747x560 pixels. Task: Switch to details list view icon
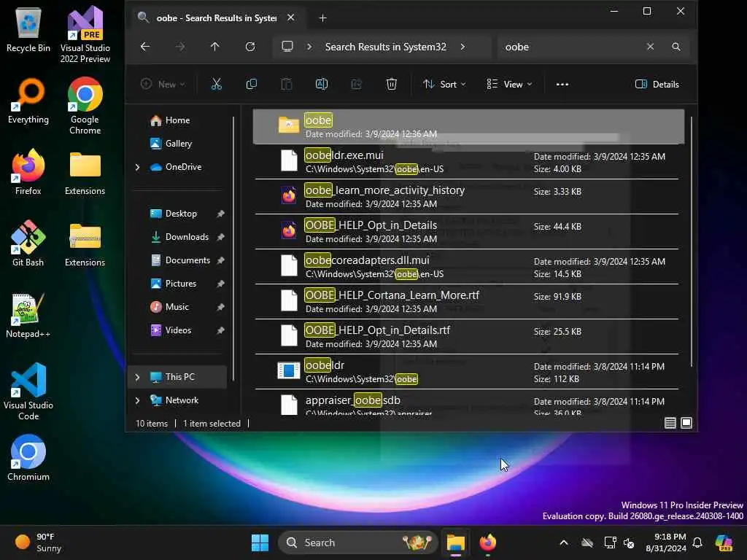[x=670, y=423]
